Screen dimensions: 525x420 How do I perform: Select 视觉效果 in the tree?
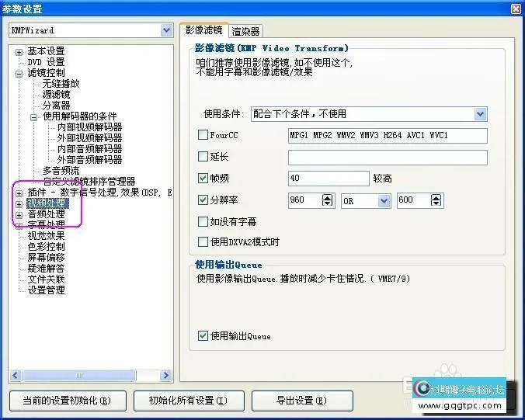46,236
